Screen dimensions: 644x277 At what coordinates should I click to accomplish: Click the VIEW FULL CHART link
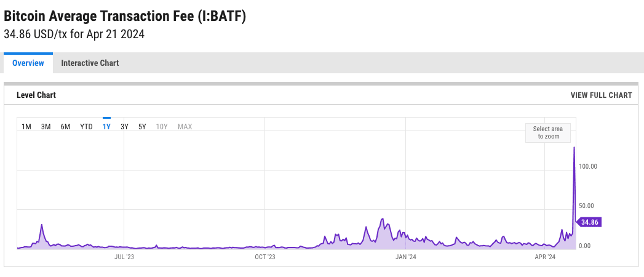tap(601, 95)
